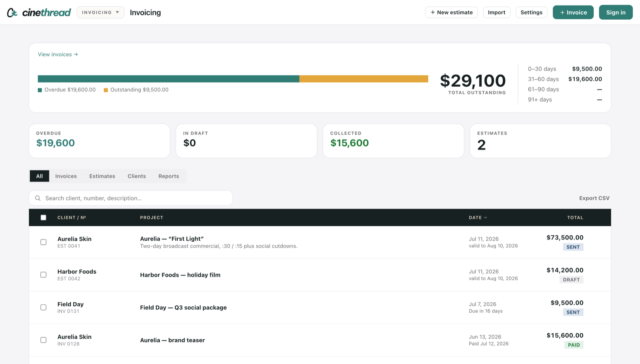Click the Jul 7, 2026 date cell
Viewport: 640px width, 364px height.
[x=483, y=304]
